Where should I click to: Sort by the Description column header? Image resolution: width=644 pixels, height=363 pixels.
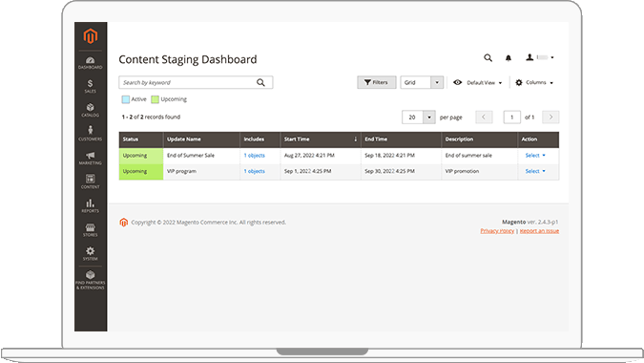479,139
